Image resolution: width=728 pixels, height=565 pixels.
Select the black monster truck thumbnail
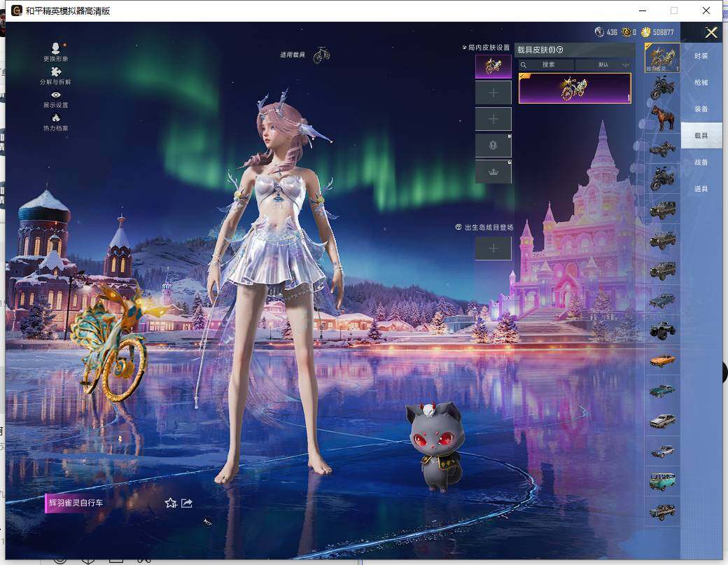[662, 330]
